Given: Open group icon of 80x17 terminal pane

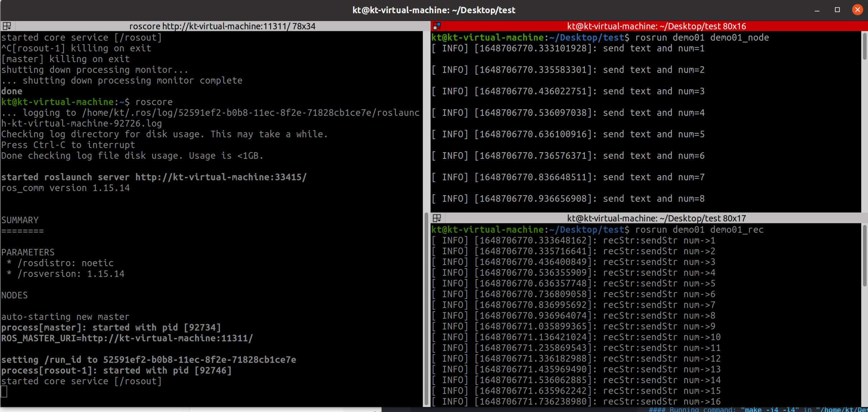Looking at the screenshot, I should click(x=437, y=218).
